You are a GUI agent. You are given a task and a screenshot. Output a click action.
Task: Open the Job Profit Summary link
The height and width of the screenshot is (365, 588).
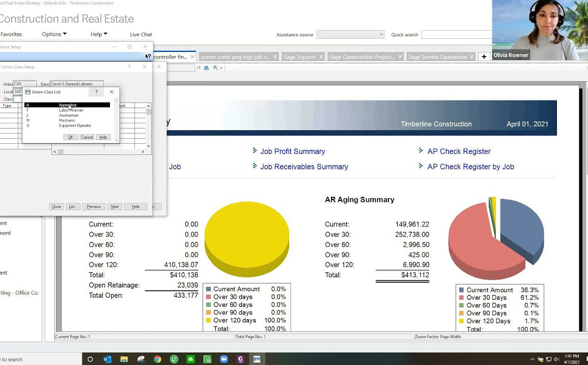(293, 151)
